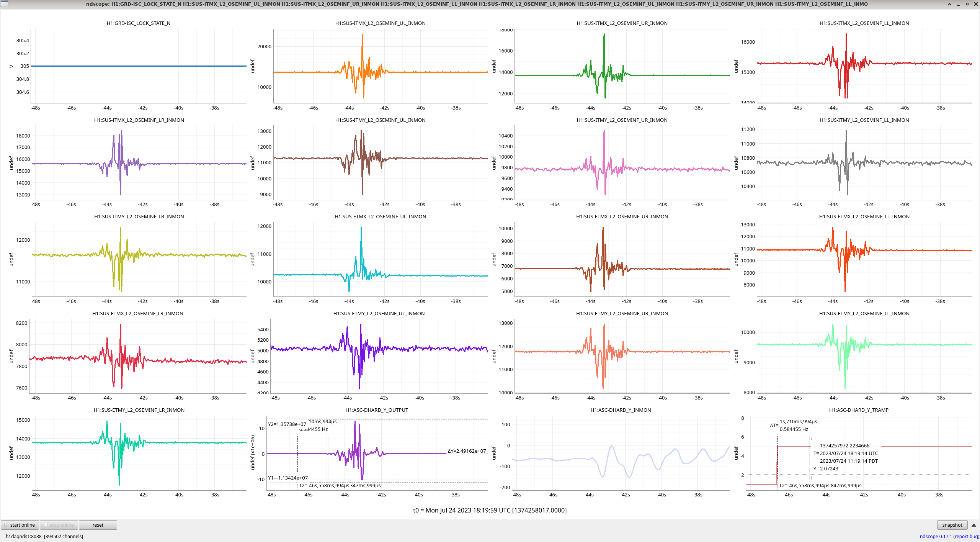
Task: Expand the panel using the bottom-right triangle arrow
Action: coord(973,525)
